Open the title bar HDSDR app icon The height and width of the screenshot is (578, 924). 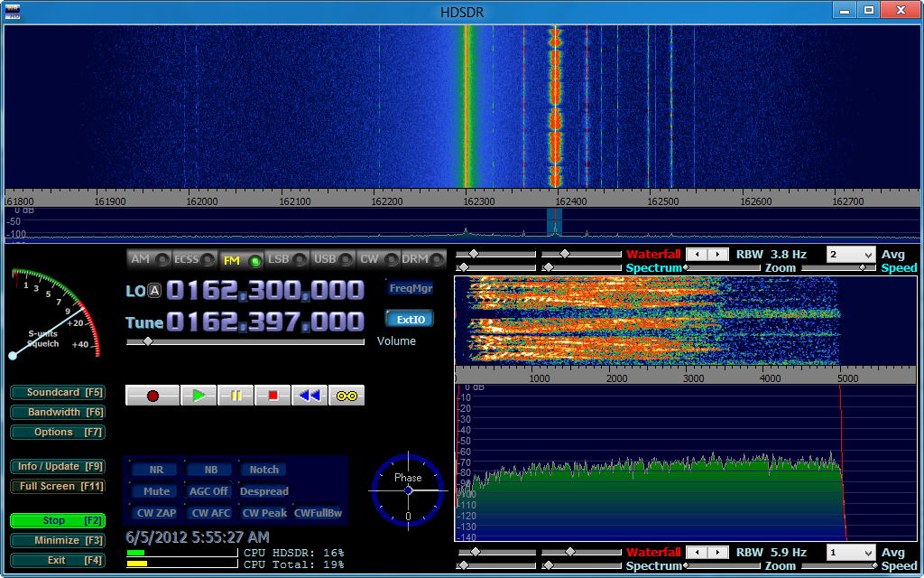coord(13,10)
